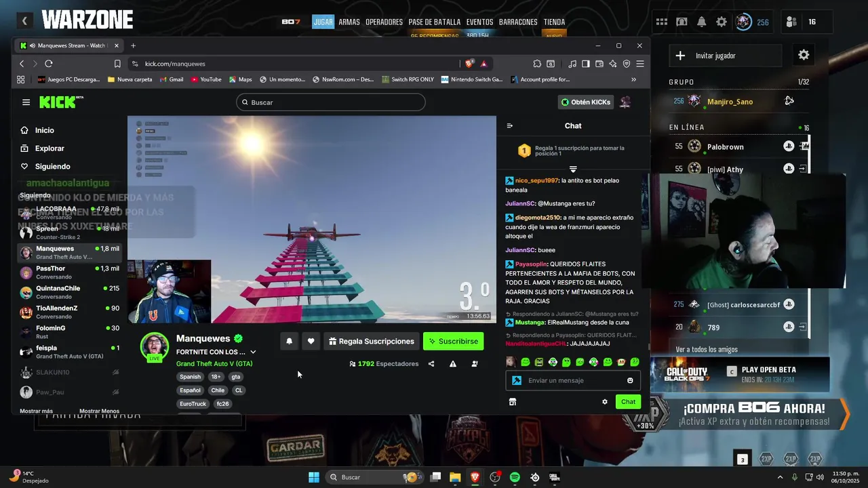Open the Nueva carpeta bookmark folder
The image size is (868, 488).
(130, 79)
